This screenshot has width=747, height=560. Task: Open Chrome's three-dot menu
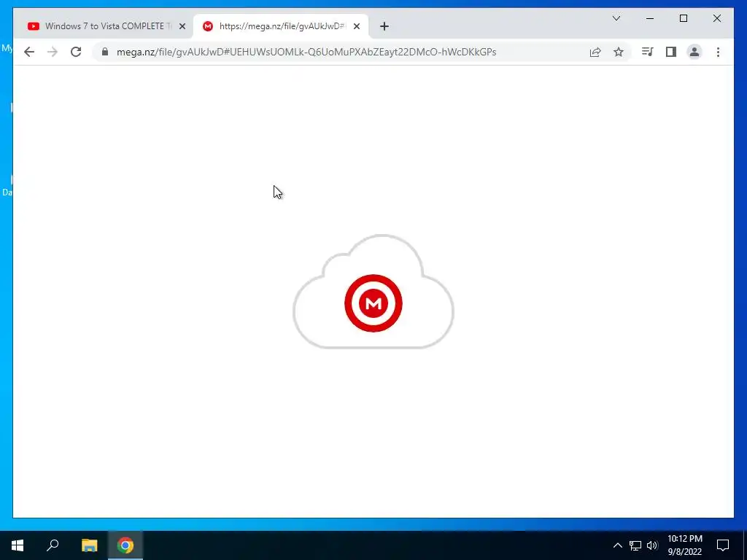718,52
